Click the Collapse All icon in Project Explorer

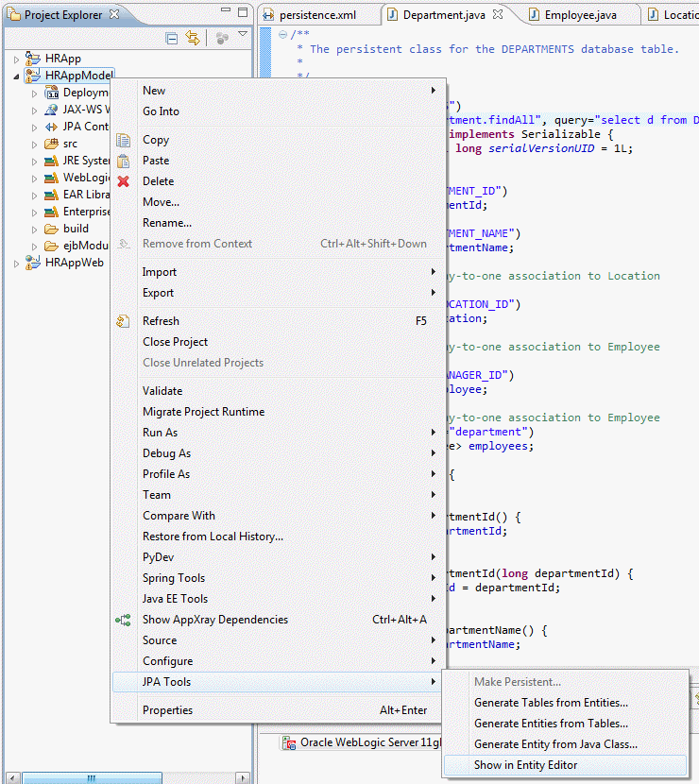click(172, 39)
